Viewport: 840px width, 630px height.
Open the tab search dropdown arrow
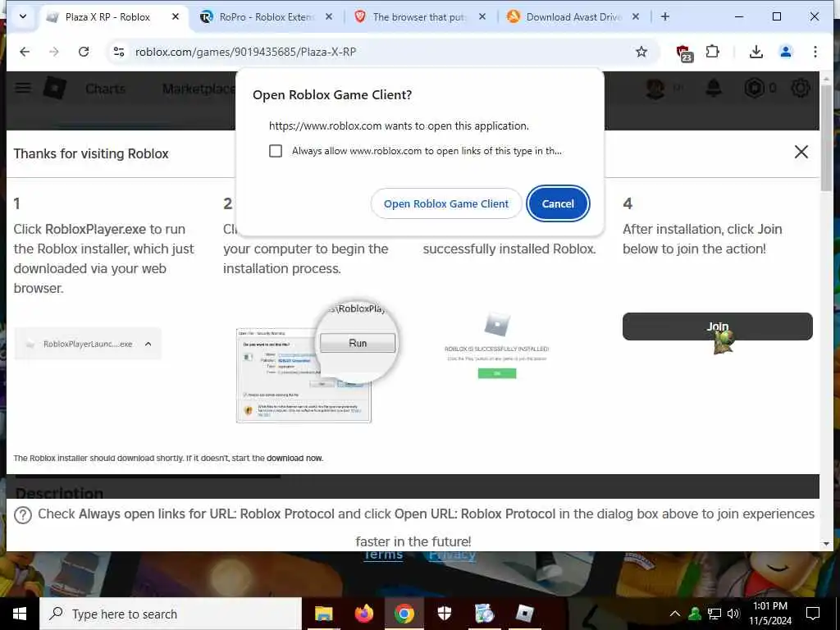pos(22,16)
